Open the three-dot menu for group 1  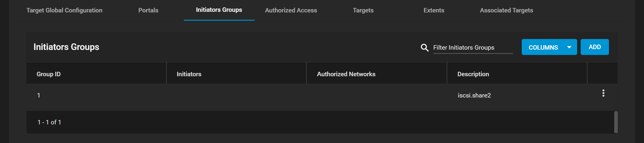click(603, 93)
